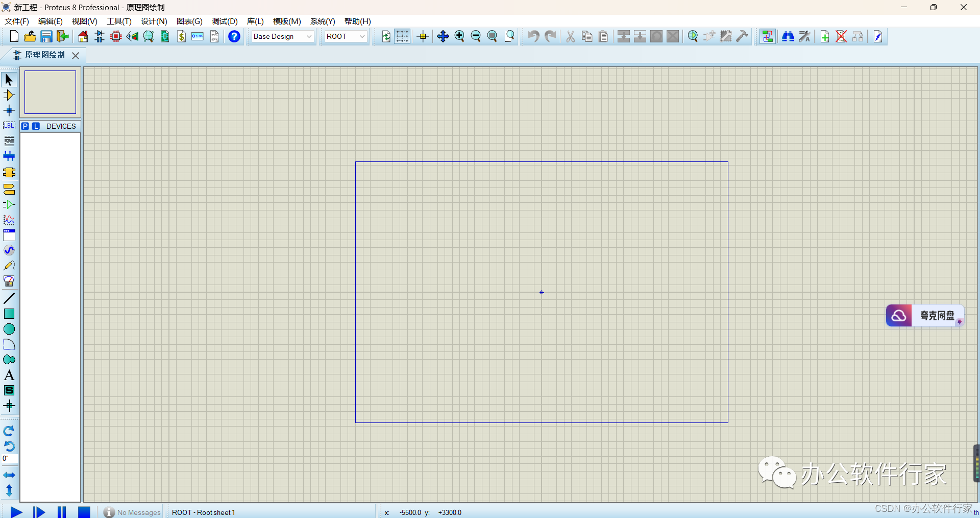Select the 2D Box graphics tool
980x518 pixels.
click(9, 314)
